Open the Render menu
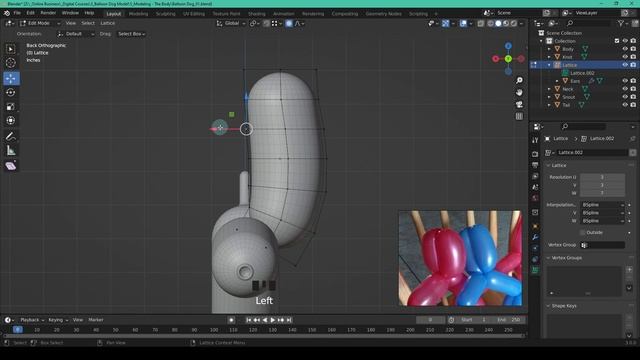640x360 pixels. [x=48, y=13]
